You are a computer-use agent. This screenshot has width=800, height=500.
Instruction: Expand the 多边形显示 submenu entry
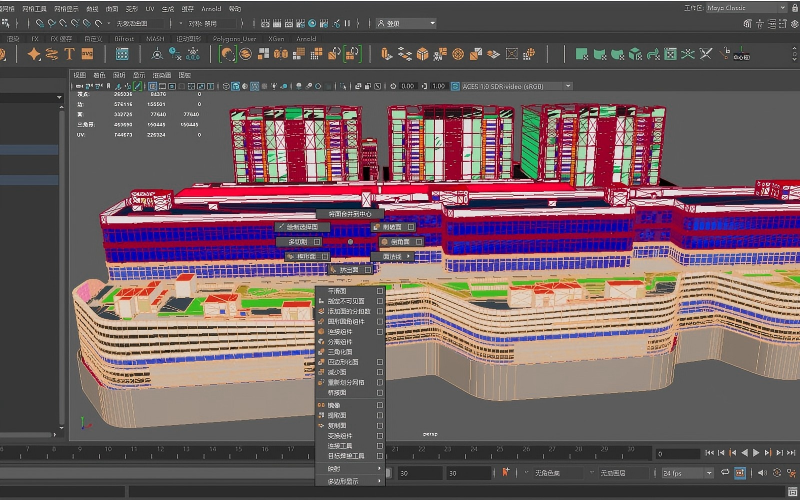click(x=350, y=481)
